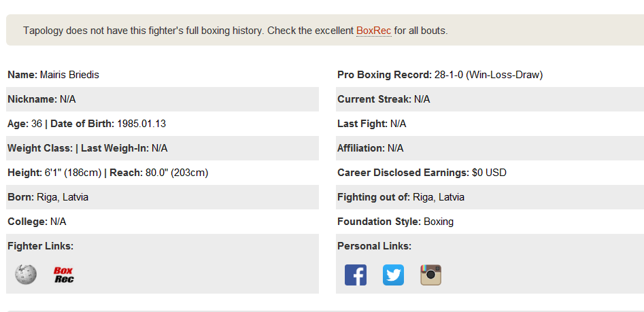Screen dimensions: 644x312
Task: Click the Tapology boxing history notice text
Action: point(235,31)
